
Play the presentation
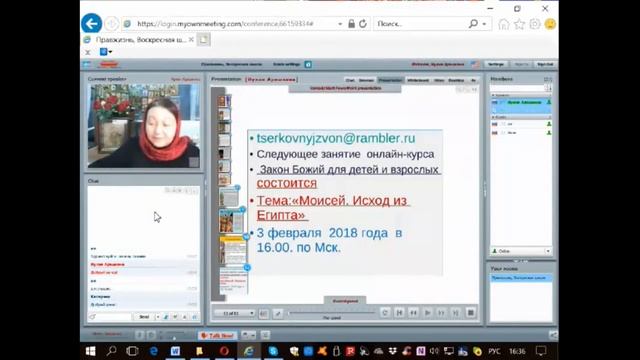pyautogui.click(x=427, y=313)
